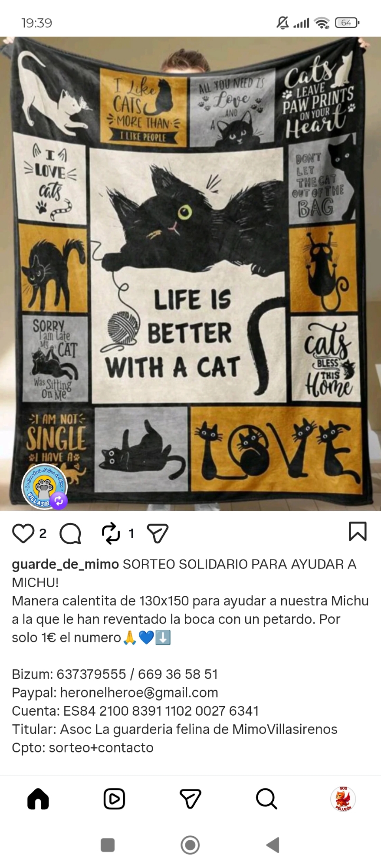Image resolution: width=381 pixels, height=868 pixels.
Task: Save post with the bookmark icon
Action: [x=358, y=531]
